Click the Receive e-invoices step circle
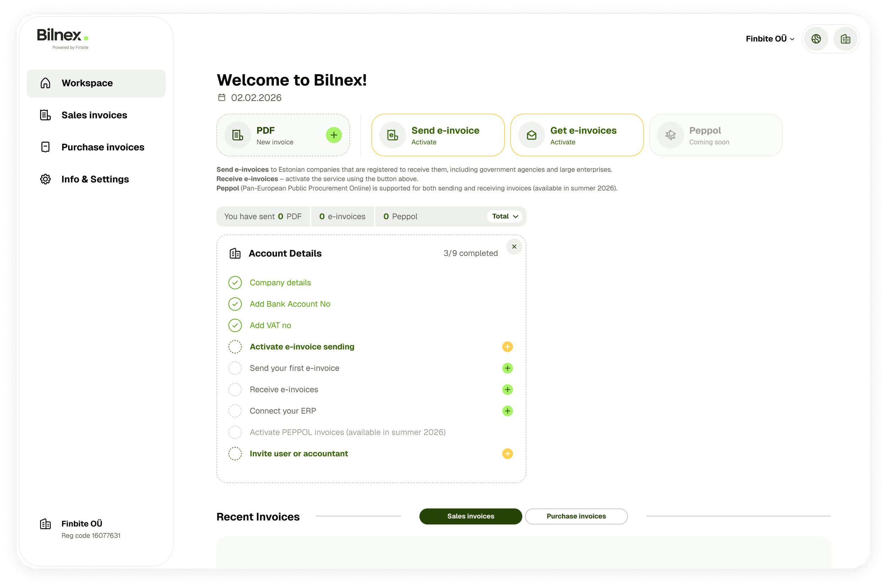 235,390
